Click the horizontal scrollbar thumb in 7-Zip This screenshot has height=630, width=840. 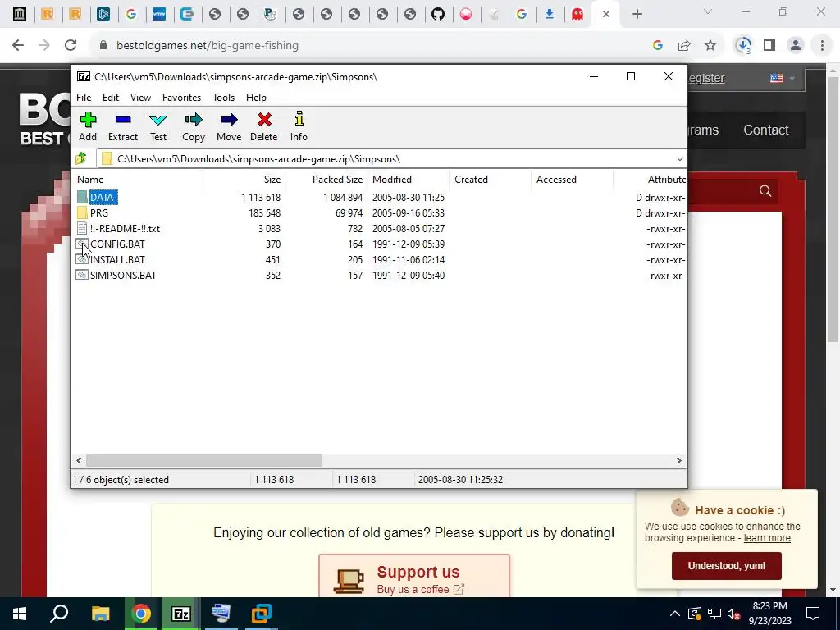coord(203,461)
